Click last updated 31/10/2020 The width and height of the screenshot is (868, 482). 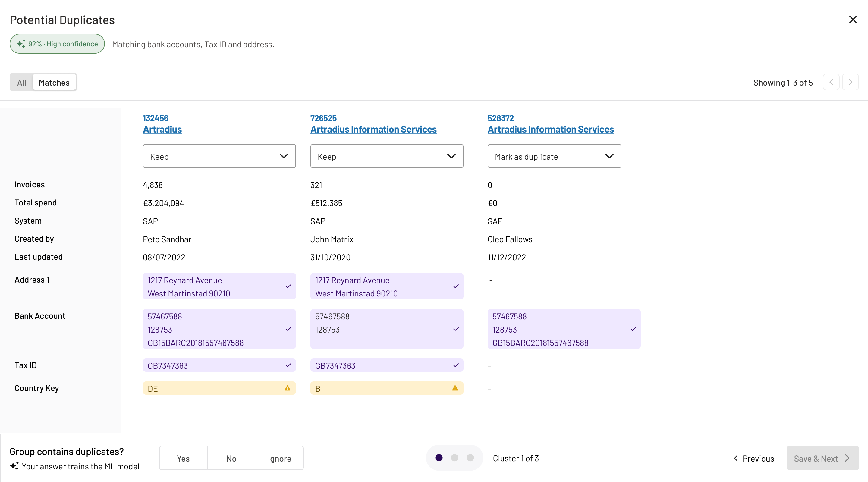pyautogui.click(x=330, y=257)
